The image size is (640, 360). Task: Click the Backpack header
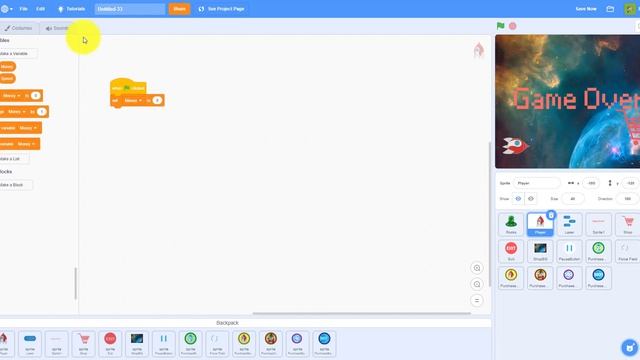click(x=227, y=323)
